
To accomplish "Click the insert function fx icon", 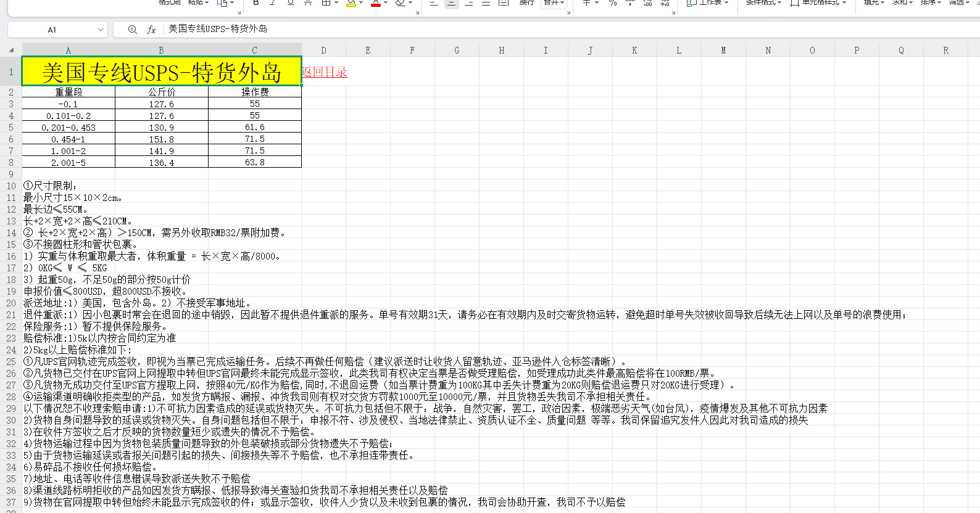I will pos(151,30).
